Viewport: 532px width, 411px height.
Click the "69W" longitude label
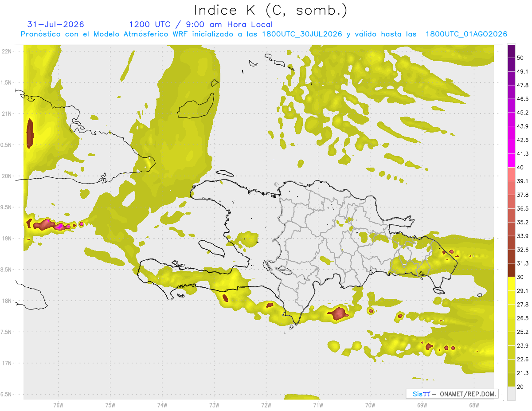(x=422, y=405)
